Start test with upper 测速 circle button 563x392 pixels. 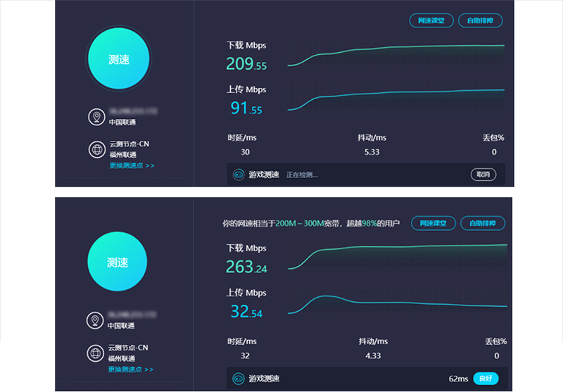click(x=118, y=60)
